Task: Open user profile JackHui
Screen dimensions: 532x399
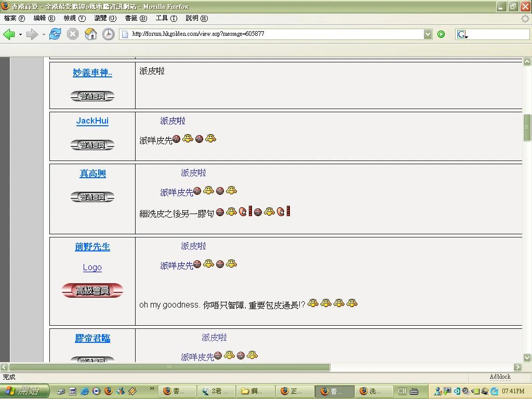Action: [92, 121]
